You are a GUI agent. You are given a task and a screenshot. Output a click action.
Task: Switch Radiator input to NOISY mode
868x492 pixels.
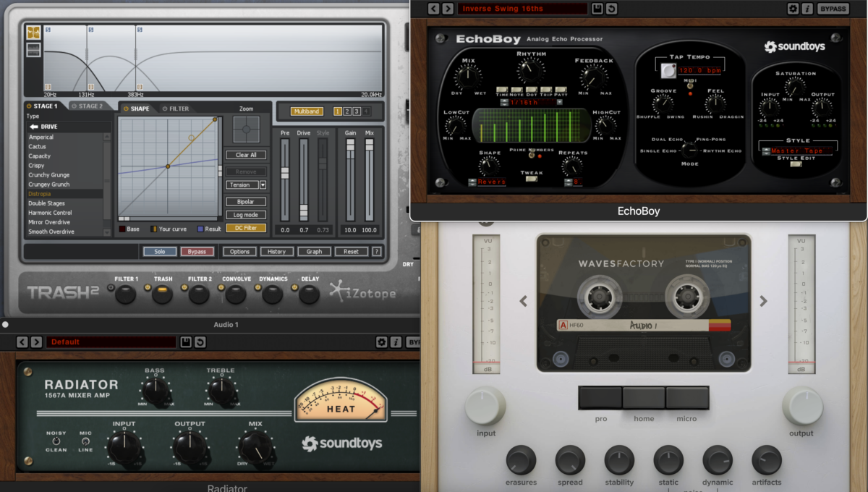click(57, 440)
